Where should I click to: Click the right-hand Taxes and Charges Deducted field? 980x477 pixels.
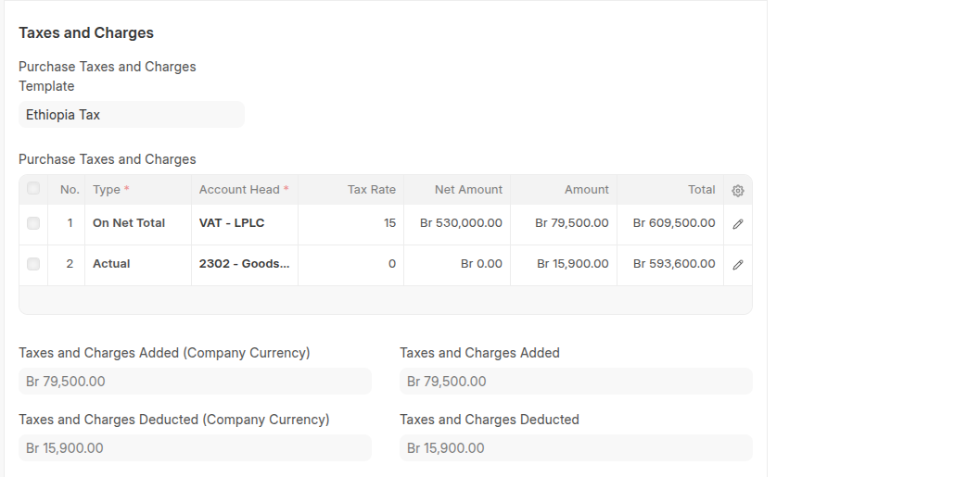click(576, 448)
